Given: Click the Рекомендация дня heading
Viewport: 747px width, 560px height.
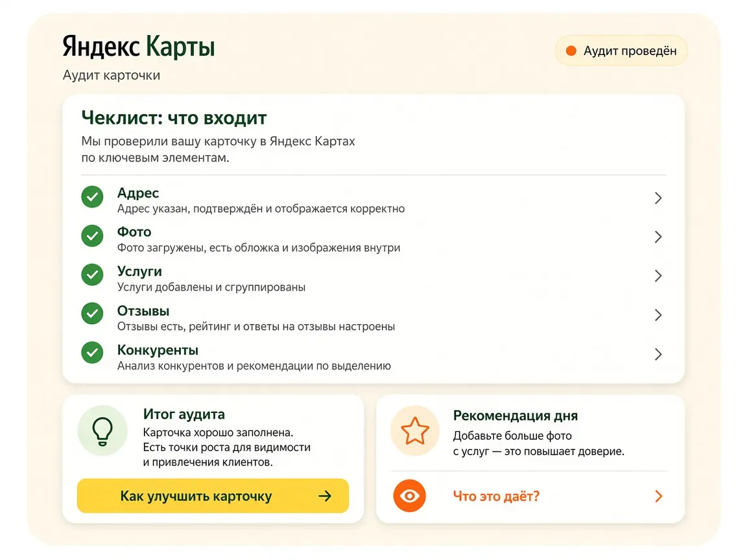Looking at the screenshot, I should click(516, 415).
